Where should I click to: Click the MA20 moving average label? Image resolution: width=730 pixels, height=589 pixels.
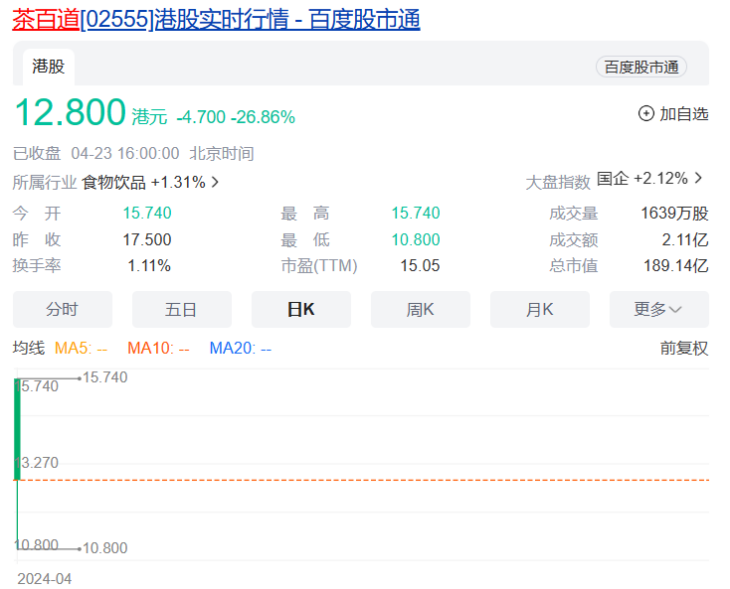coord(240,348)
